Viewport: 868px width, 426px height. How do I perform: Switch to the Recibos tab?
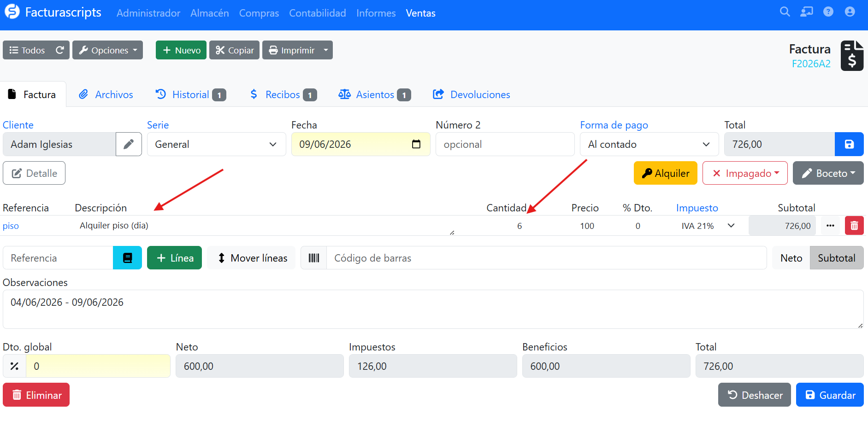(283, 94)
